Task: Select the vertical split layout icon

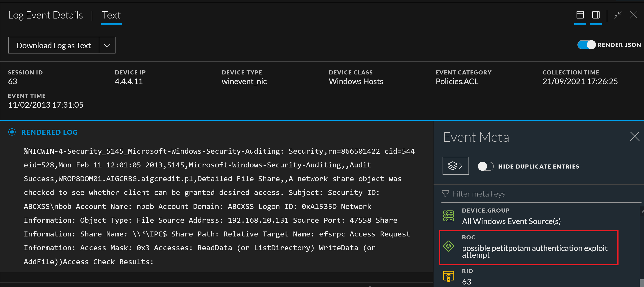Action: tap(596, 15)
